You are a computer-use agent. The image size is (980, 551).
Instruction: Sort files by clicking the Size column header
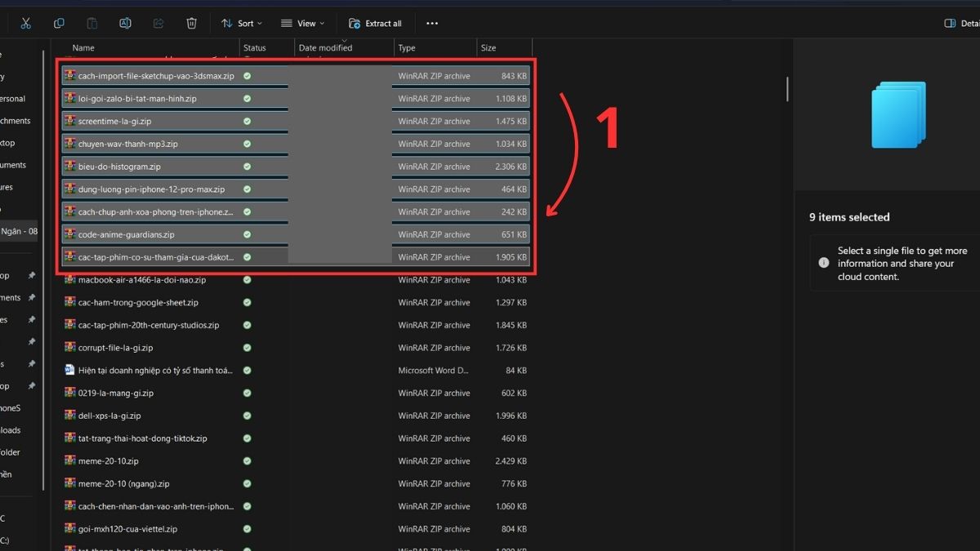point(488,47)
